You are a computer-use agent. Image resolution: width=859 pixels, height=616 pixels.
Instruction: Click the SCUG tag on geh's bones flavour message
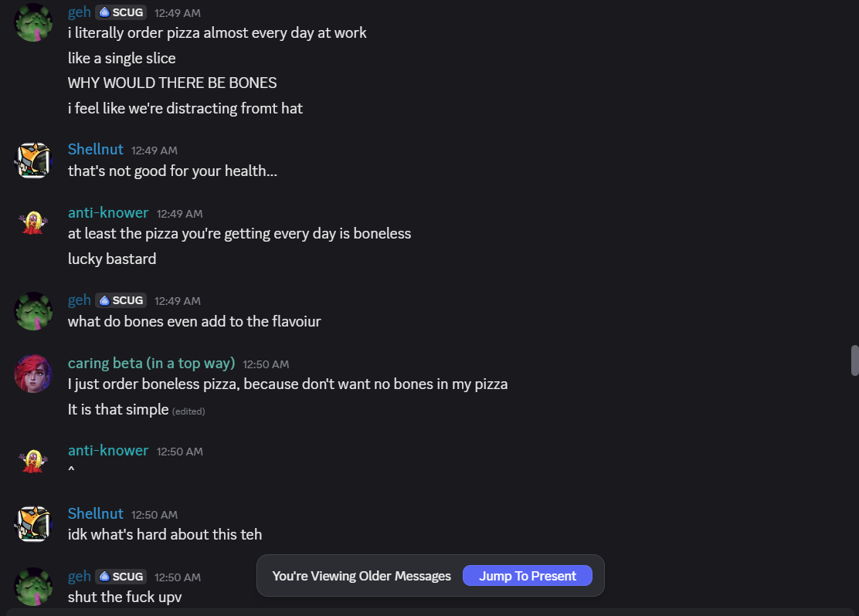click(121, 300)
